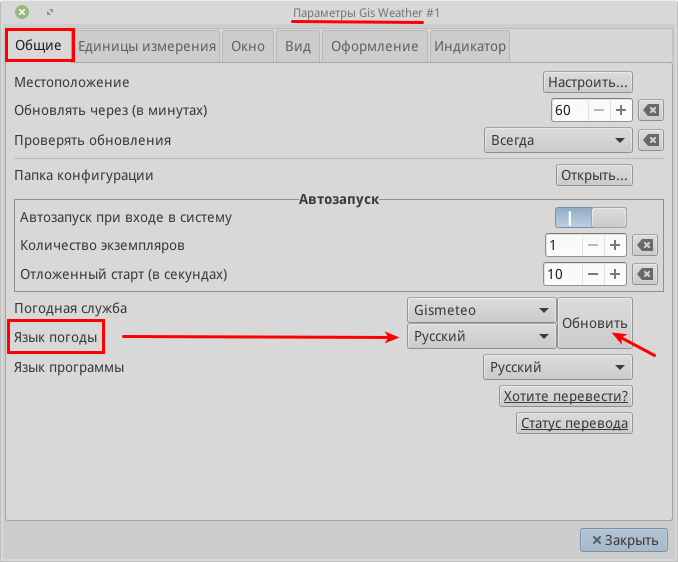This screenshot has width=678, height=562.
Task: Open the 'Окно' tab
Action: pos(248,46)
